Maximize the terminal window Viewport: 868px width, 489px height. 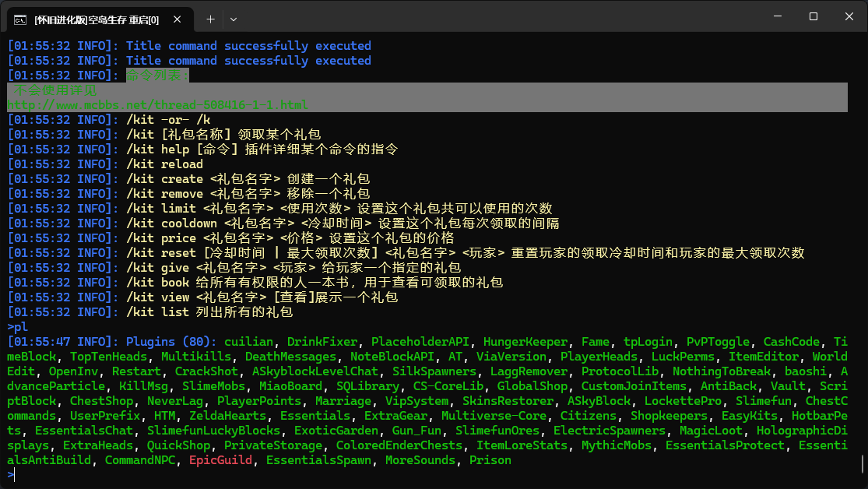click(x=812, y=16)
